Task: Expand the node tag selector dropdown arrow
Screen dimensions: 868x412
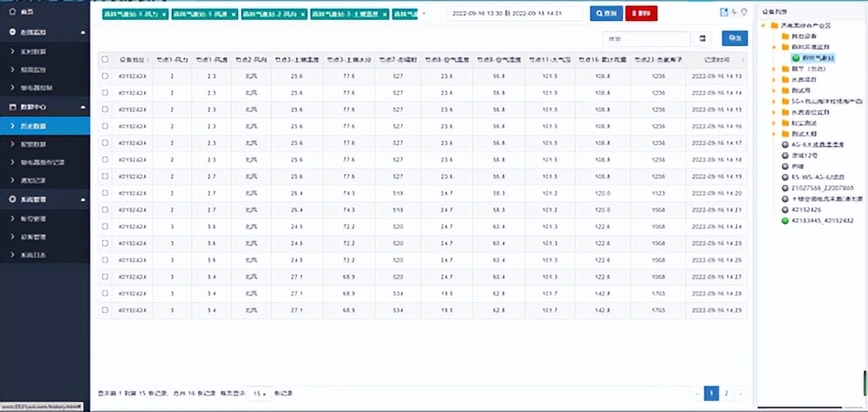Action: point(424,14)
